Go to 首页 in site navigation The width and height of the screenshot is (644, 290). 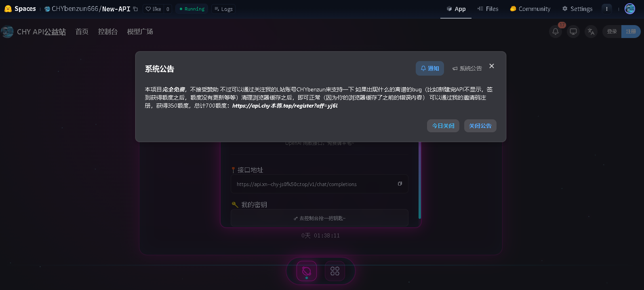[x=82, y=32]
